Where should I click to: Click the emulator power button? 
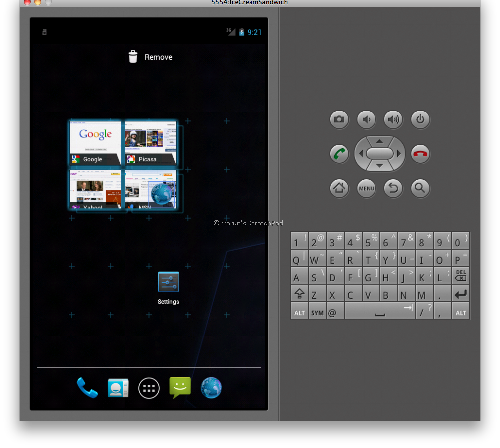click(420, 119)
